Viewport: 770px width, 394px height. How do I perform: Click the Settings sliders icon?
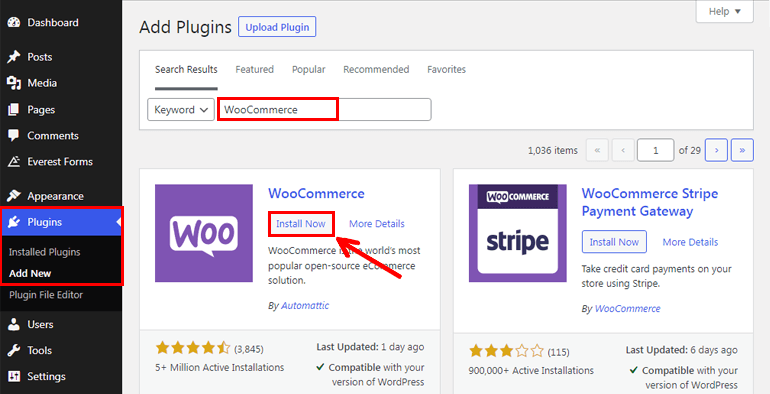14,376
